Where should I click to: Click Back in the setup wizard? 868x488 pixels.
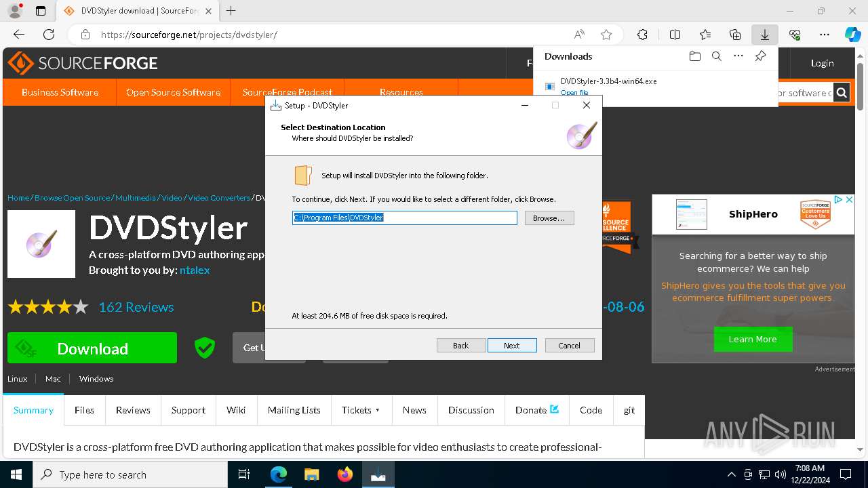click(461, 346)
